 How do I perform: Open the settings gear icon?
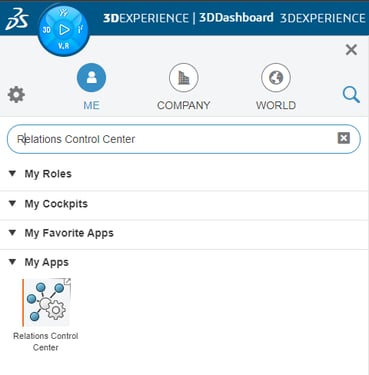point(16,95)
